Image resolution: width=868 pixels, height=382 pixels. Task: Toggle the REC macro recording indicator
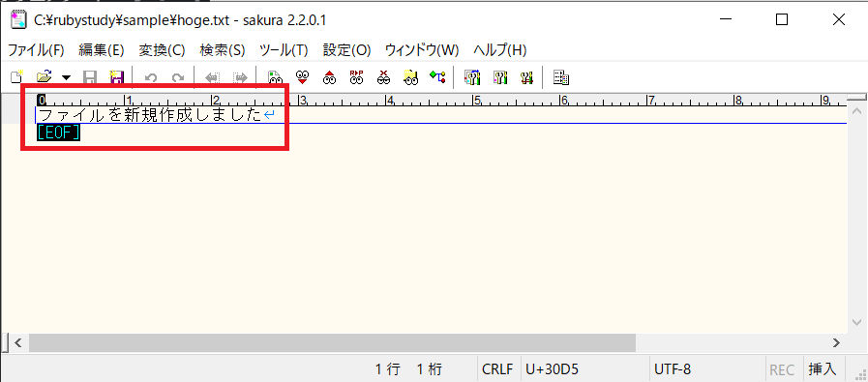click(x=782, y=369)
